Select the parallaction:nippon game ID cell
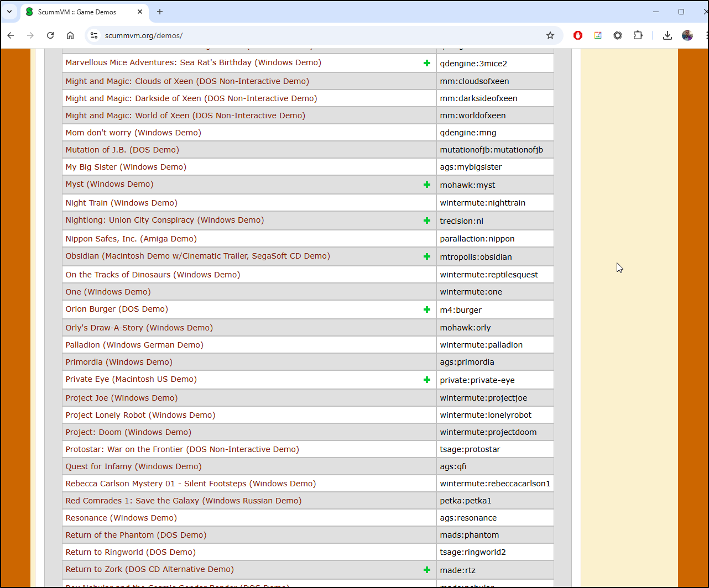The image size is (709, 588). point(495,239)
